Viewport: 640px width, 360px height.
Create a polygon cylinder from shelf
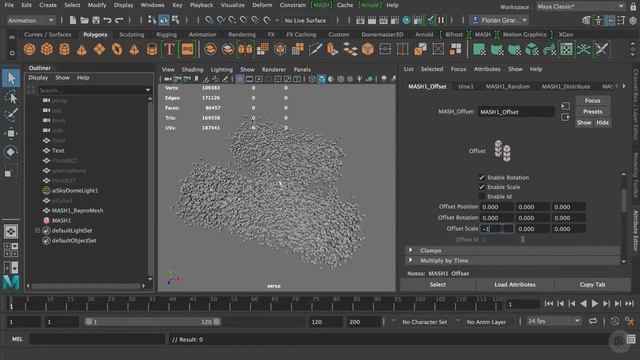64,49
